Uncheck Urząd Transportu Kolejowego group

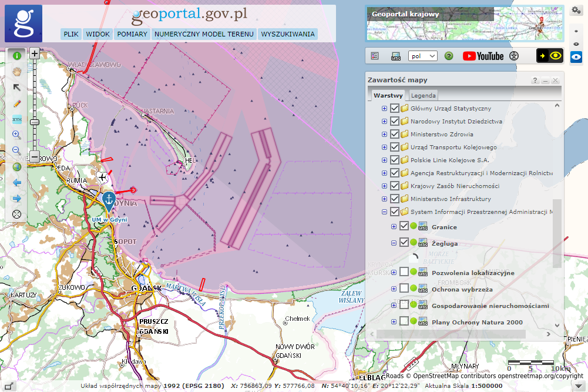[x=395, y=147]
